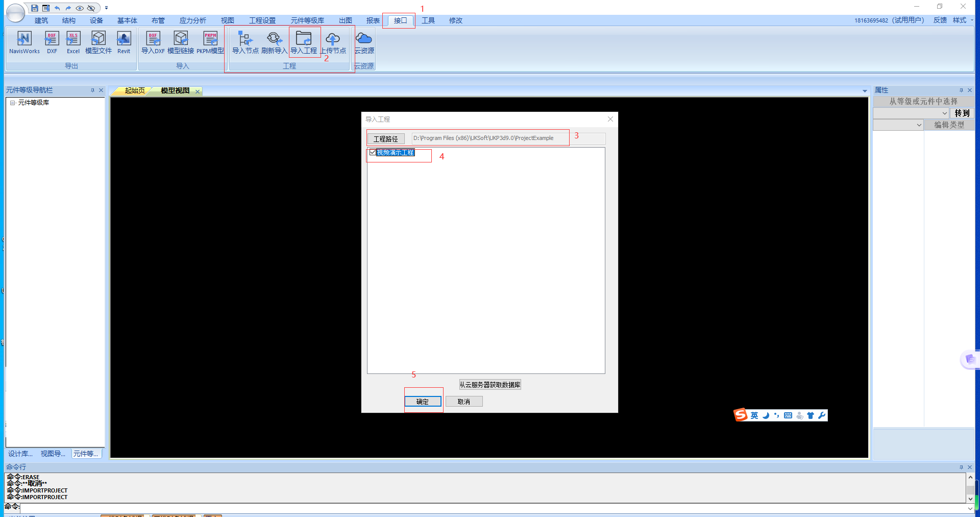This screenshot has height=517, width=980.
Task: Click 从云服务器获取数据库 button
Action: 490,385
